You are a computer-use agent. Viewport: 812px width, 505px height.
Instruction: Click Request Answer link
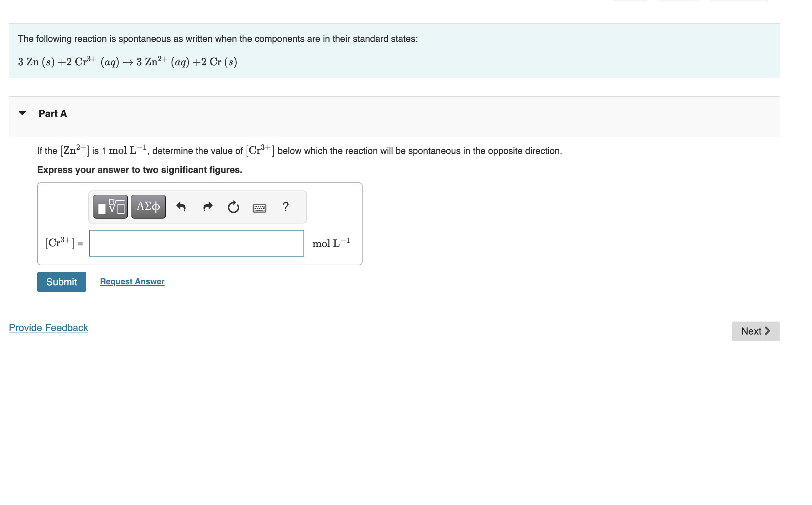point(132,281)
